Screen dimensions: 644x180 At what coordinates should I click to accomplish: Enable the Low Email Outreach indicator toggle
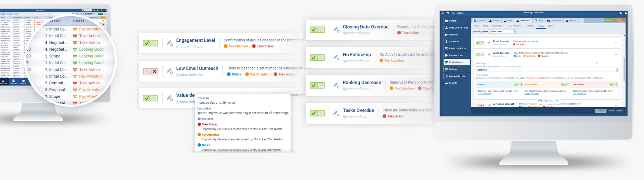[150, 71]
